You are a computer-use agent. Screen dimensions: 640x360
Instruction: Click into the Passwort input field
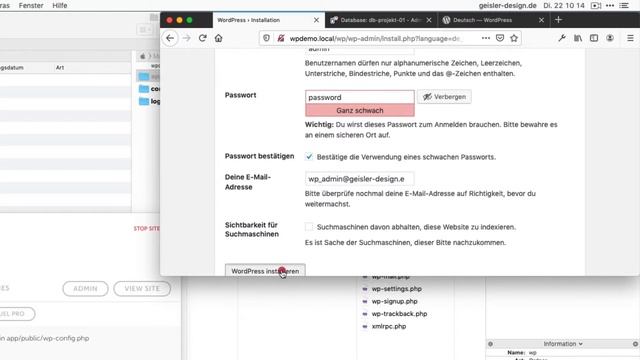click(360, 97)
